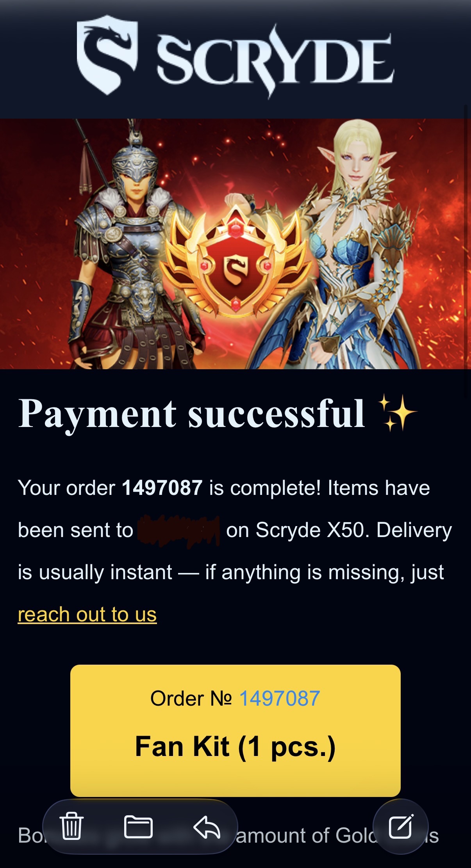Click the yellow Fan Kit order box
Screen dimensions: 471x868
point(235,731)
